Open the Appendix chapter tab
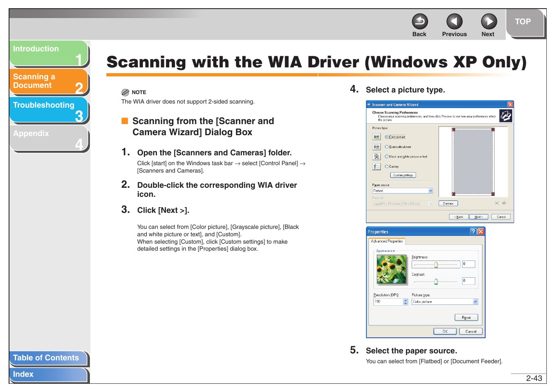 [x=48, y=138]
